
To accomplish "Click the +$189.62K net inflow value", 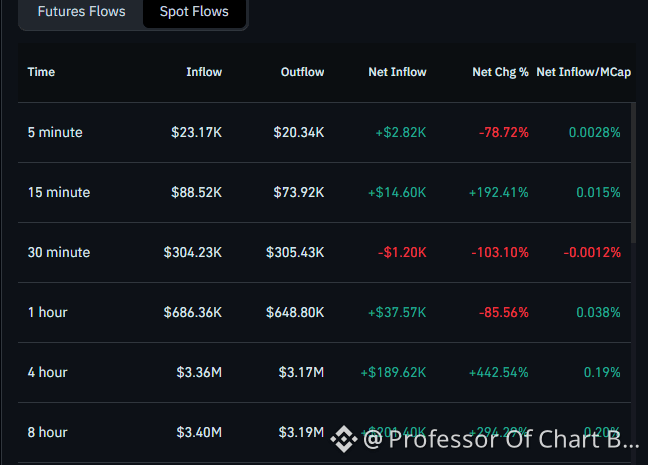I will (393, 372).
